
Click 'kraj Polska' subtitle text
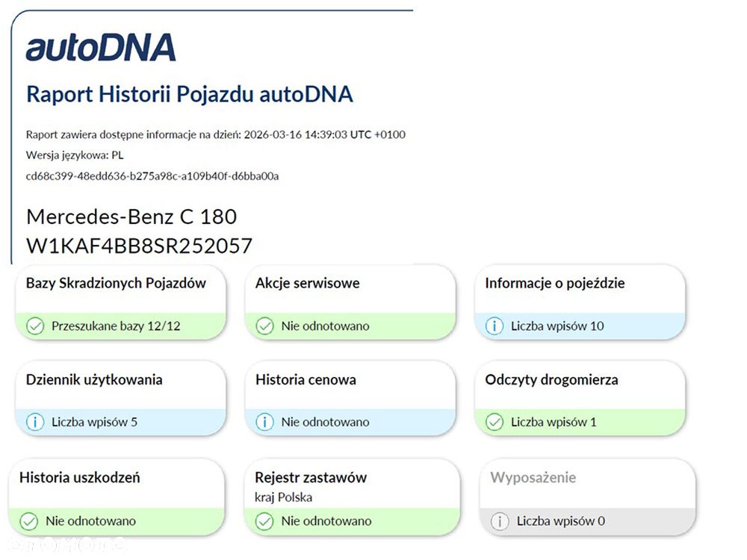(283, 497)
